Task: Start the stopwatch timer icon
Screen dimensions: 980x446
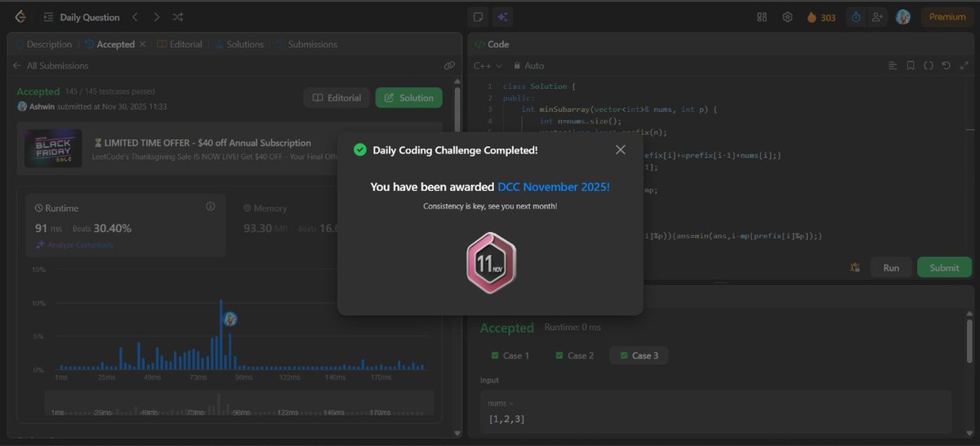Action: click(856, 16)
